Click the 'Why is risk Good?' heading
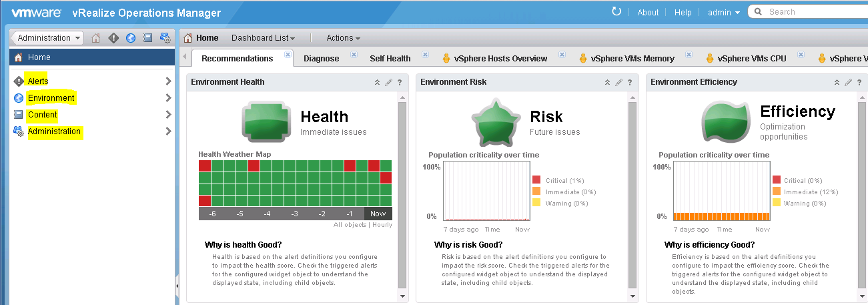 (x=468, y=244)
